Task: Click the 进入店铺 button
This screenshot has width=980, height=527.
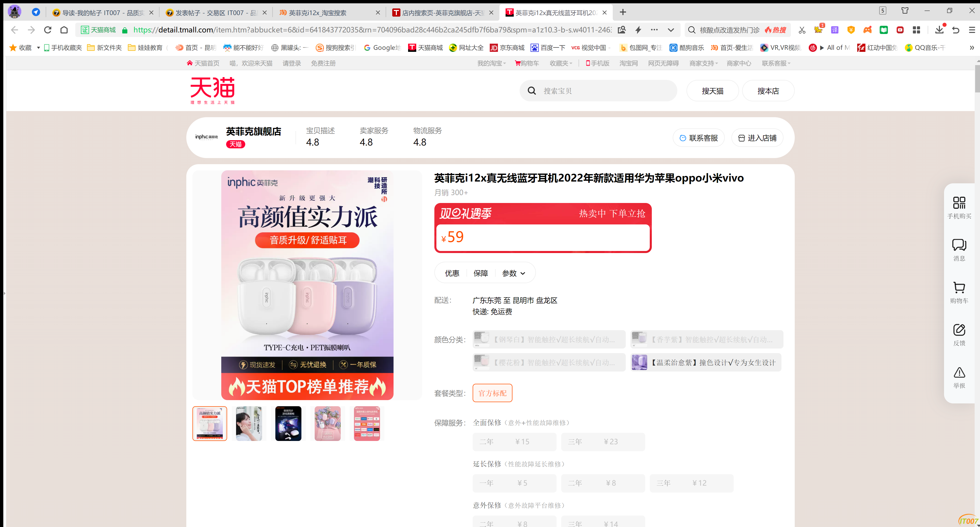Action: (757, 138)
